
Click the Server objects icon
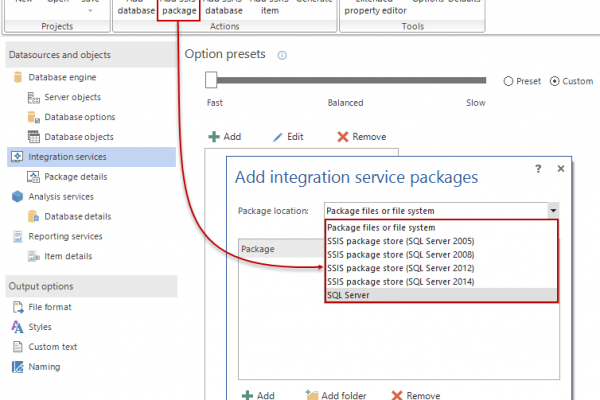point(34,98)
